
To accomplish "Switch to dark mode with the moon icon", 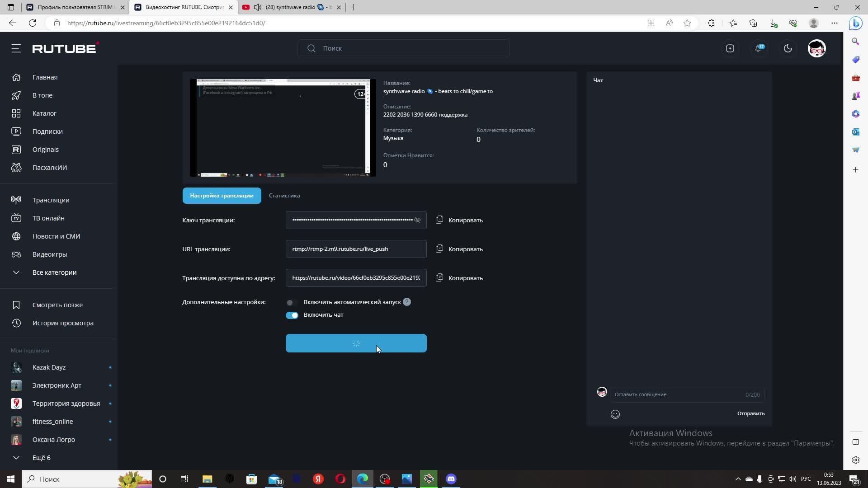I will 788,48.
